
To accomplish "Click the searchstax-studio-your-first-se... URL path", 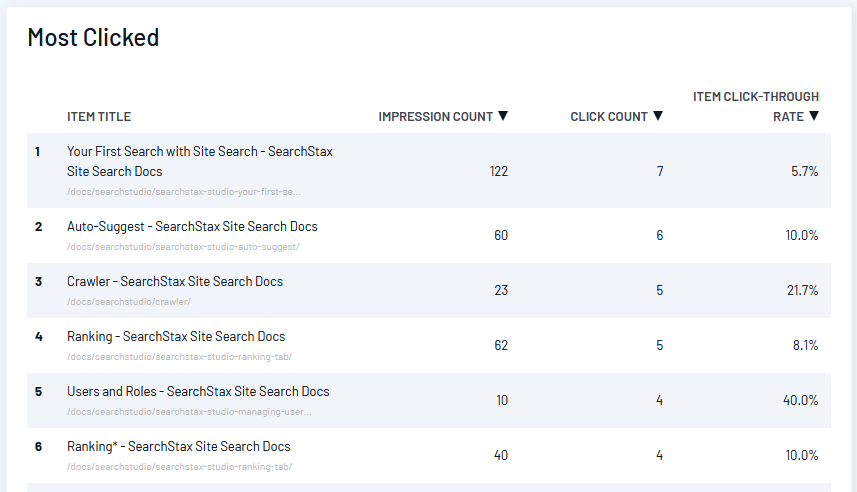I will (184, 192).
